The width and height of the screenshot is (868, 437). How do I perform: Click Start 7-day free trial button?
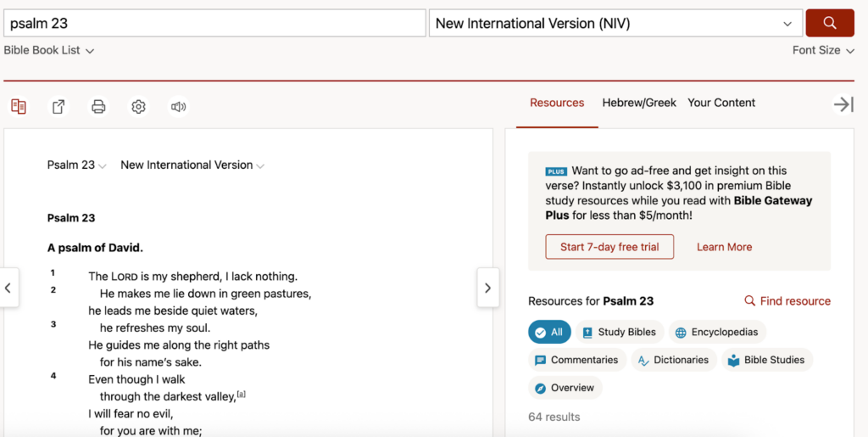(609, 247)
